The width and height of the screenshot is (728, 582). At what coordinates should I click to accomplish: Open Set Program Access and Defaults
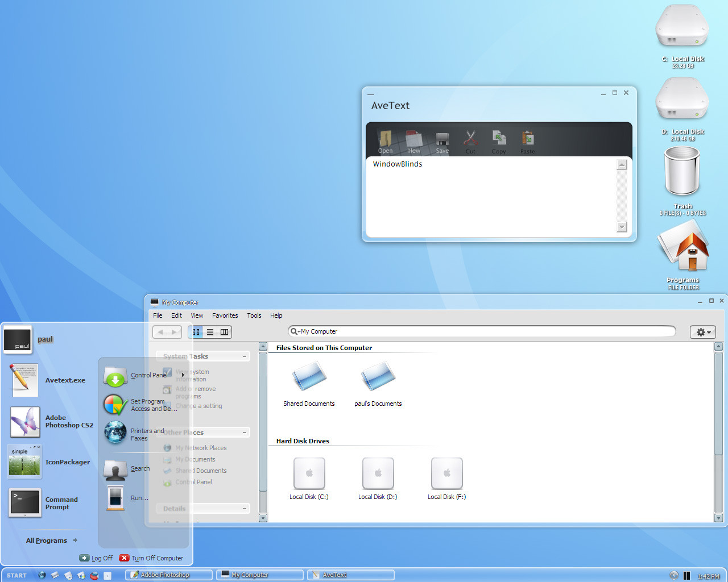[140, 405]
